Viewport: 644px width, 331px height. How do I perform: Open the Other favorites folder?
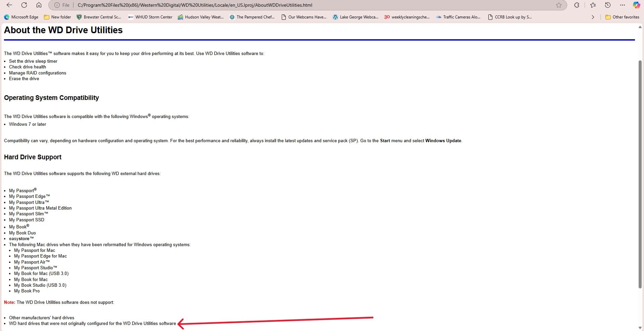(622, 17)
